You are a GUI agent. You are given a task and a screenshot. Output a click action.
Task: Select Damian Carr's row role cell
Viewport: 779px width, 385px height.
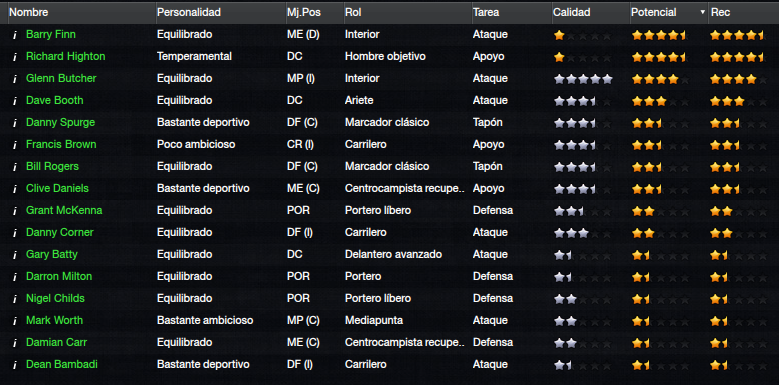(x=405, y=342)
